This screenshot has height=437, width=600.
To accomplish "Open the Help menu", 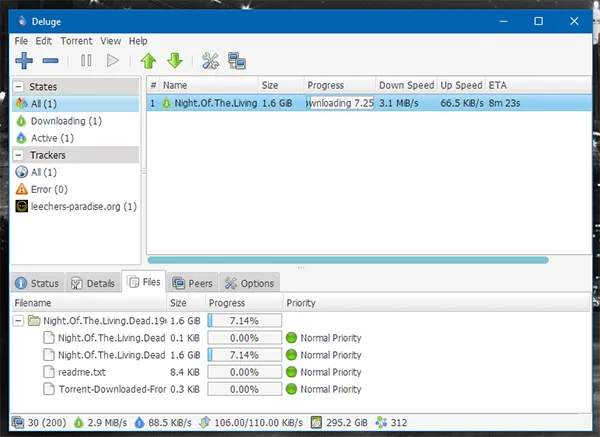I will 138,41.
